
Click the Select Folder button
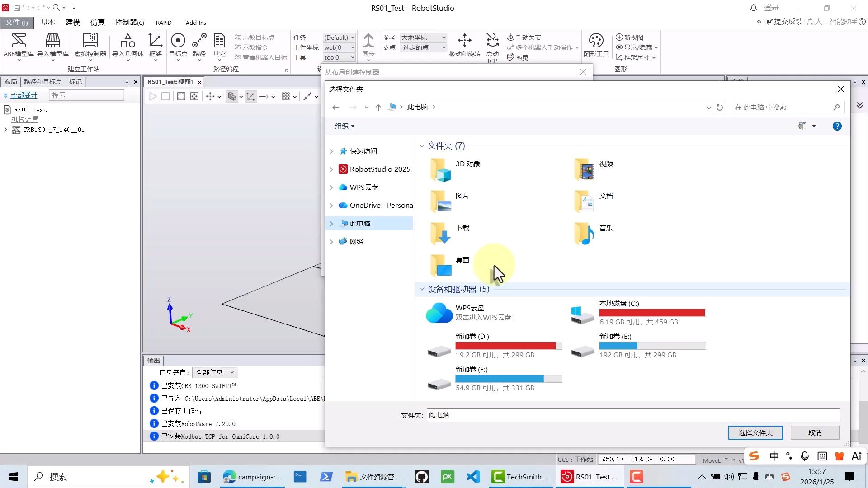pyautogui.click(x=755, y=432)
